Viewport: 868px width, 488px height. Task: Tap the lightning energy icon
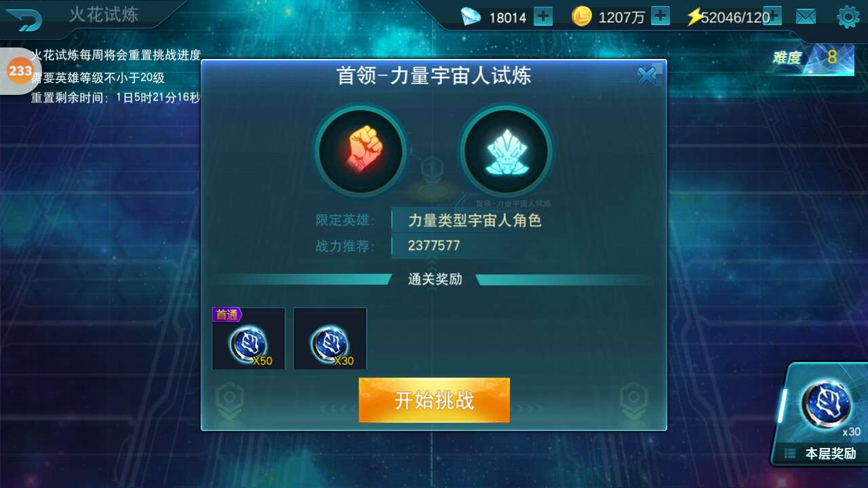click(694, 17)
